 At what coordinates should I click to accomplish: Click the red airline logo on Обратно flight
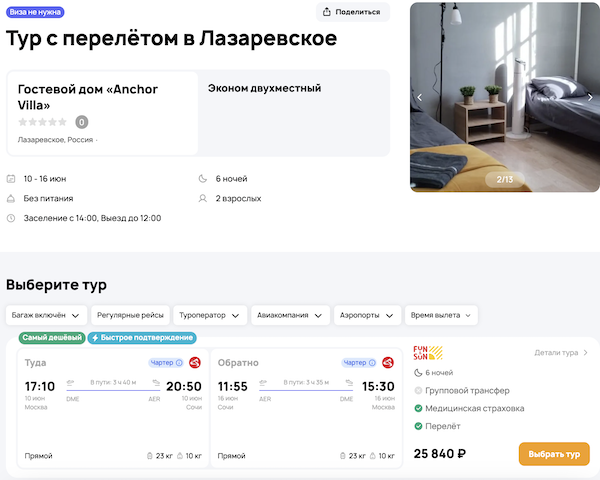click(387, 362)
